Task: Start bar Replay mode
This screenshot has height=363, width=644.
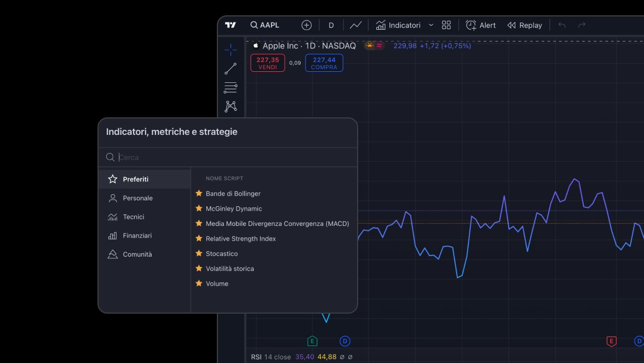Action: point(524,25)
